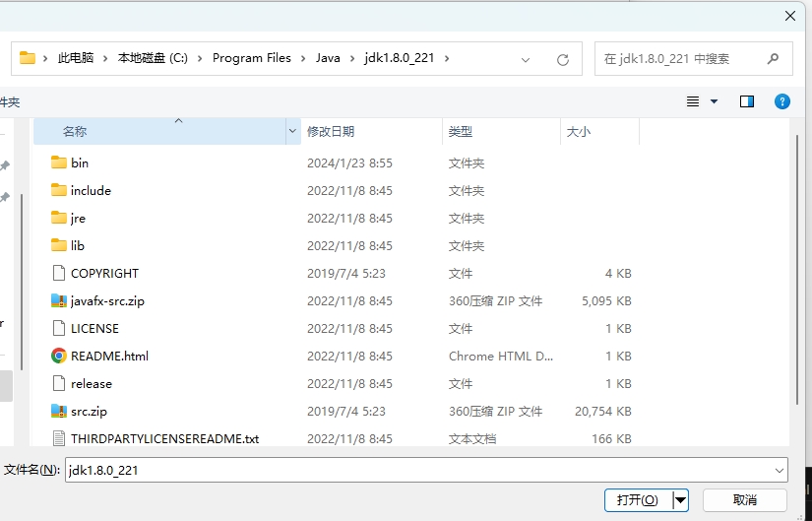
Task: Select the README.html Chrome icon
Action: tap(59, 356)
